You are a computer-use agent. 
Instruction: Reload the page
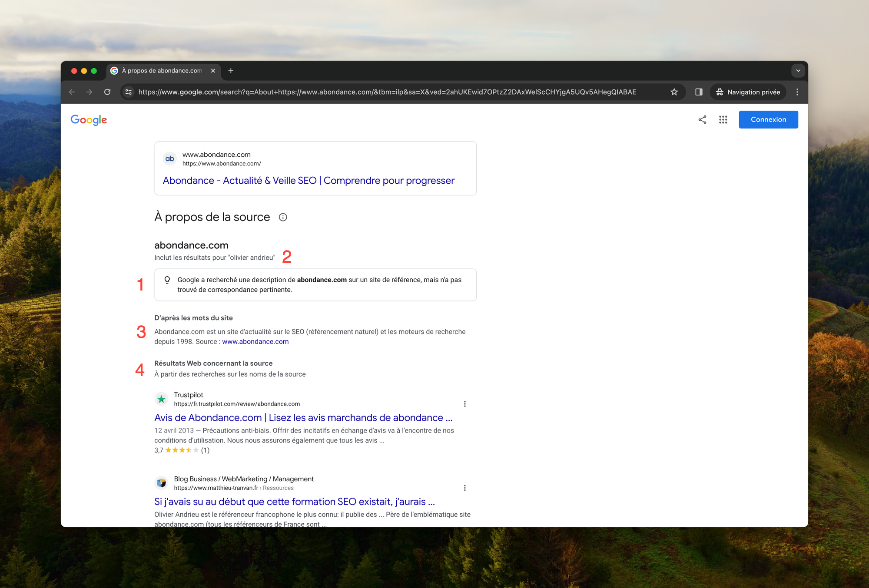coord(107,92)
